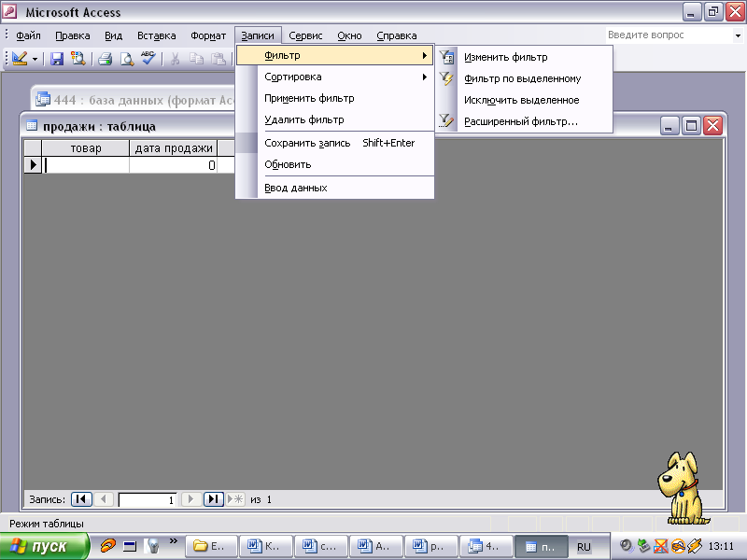Click the Print Preview icon
747x560 pixels.
point(127,59)
